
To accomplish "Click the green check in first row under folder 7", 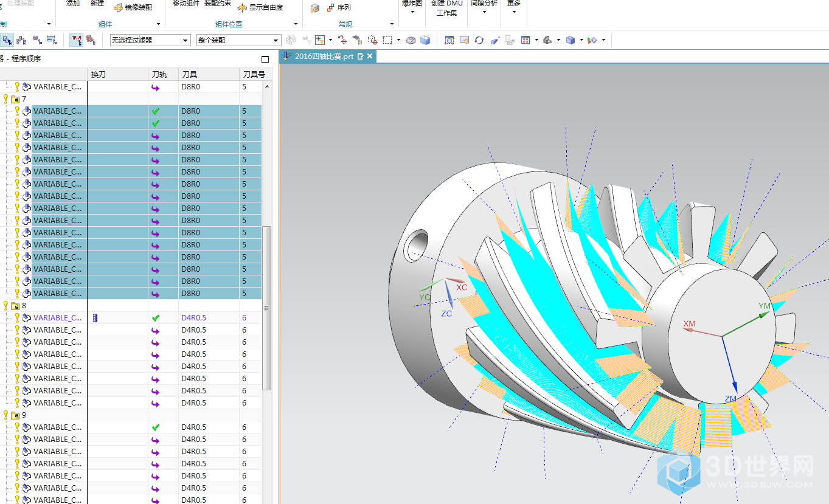I will click(x=156, y=111).
